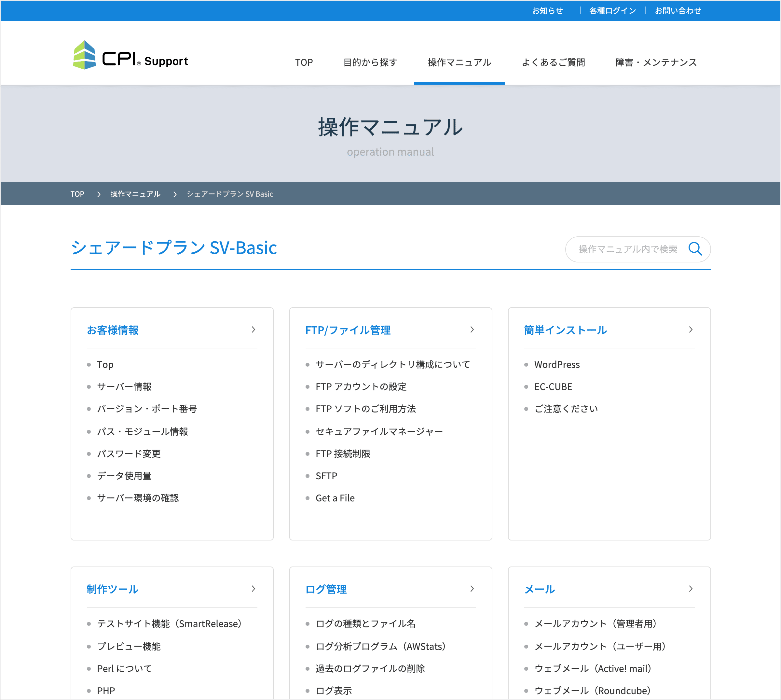Open ログ管理 card chevron arrow
781x700 pixels.
472,589
